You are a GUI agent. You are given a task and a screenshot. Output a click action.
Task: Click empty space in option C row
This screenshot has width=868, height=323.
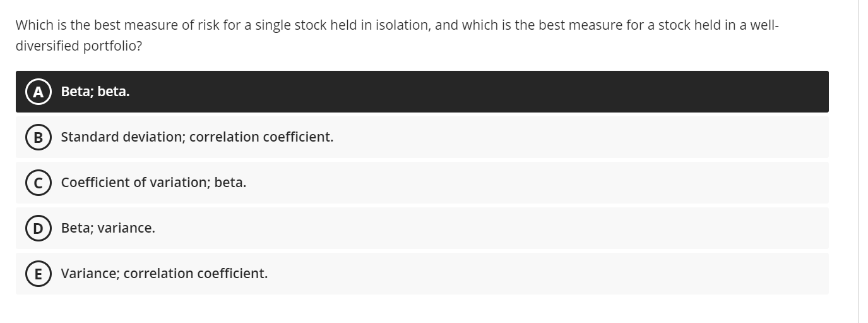click(537, 183)
